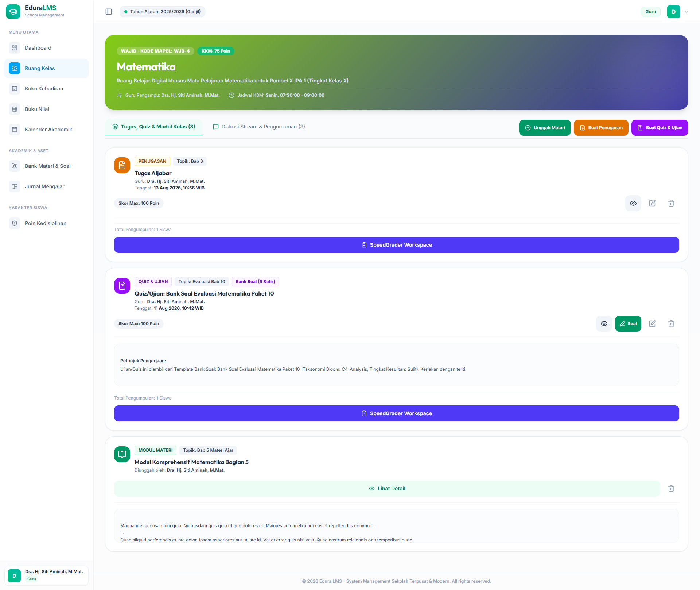The height and width of the screenshot is (590, 700).
Task: Click the green Modul Materi book icon
Action: pos(122,454)
